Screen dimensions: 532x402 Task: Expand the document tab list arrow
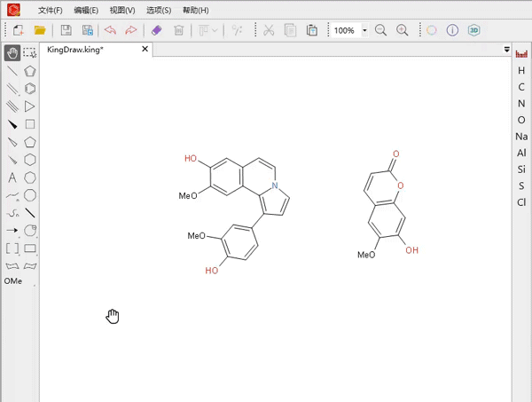coord(507,50)
